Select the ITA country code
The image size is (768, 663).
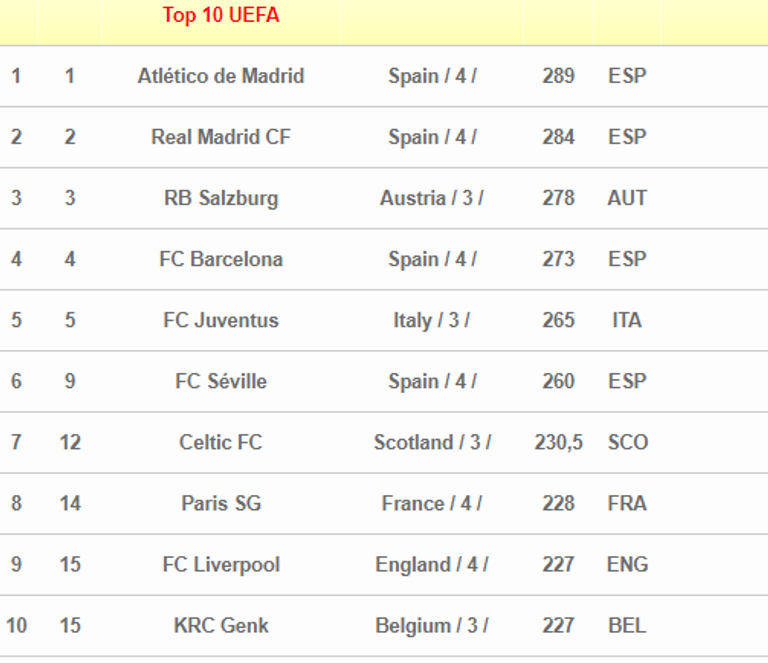pos(627,320)
